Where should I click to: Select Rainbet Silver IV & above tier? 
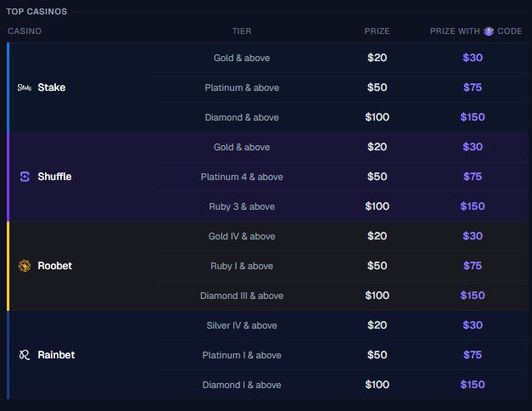[242, 325]
